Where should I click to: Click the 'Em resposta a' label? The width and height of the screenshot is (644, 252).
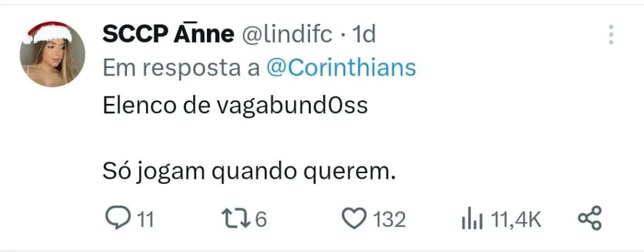[180, 68]
